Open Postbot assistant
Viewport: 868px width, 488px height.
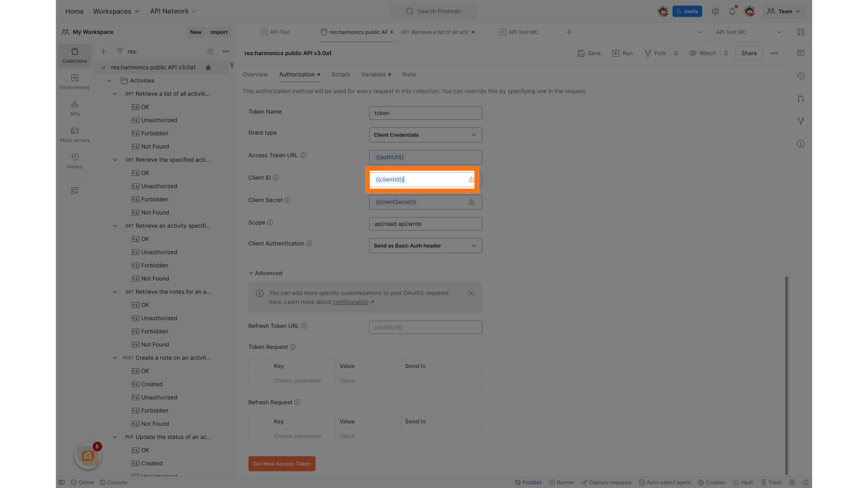[x=528, y=482]
